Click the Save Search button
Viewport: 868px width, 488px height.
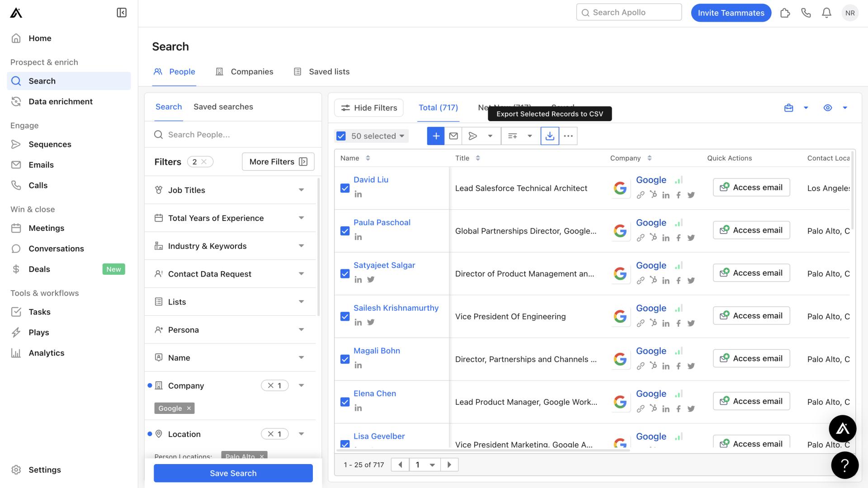tap(233, 473)
